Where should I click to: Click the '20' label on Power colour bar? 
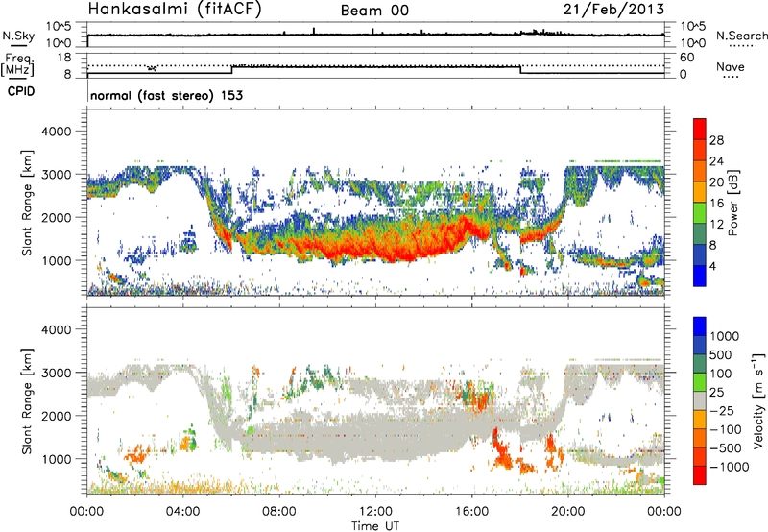716,181
